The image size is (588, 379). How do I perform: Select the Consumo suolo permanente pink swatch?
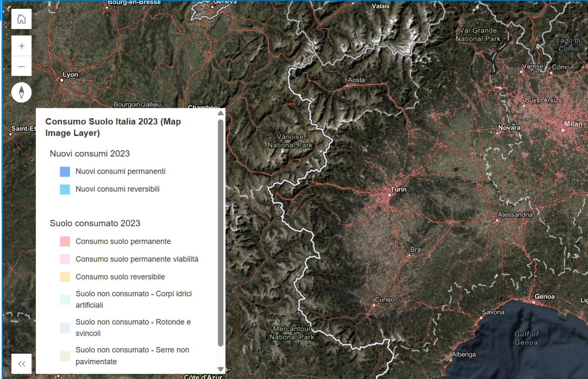[x=65, y=242]
